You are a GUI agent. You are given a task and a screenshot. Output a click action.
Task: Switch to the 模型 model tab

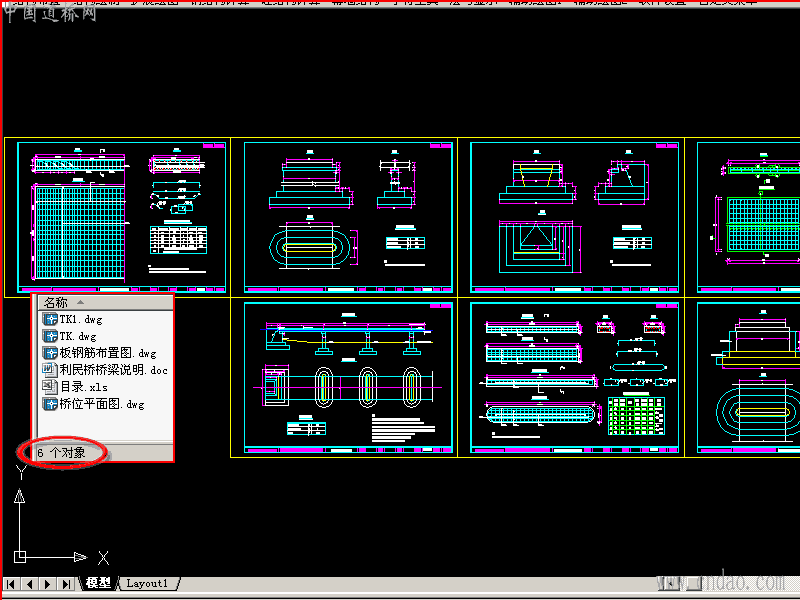[98, 583]
